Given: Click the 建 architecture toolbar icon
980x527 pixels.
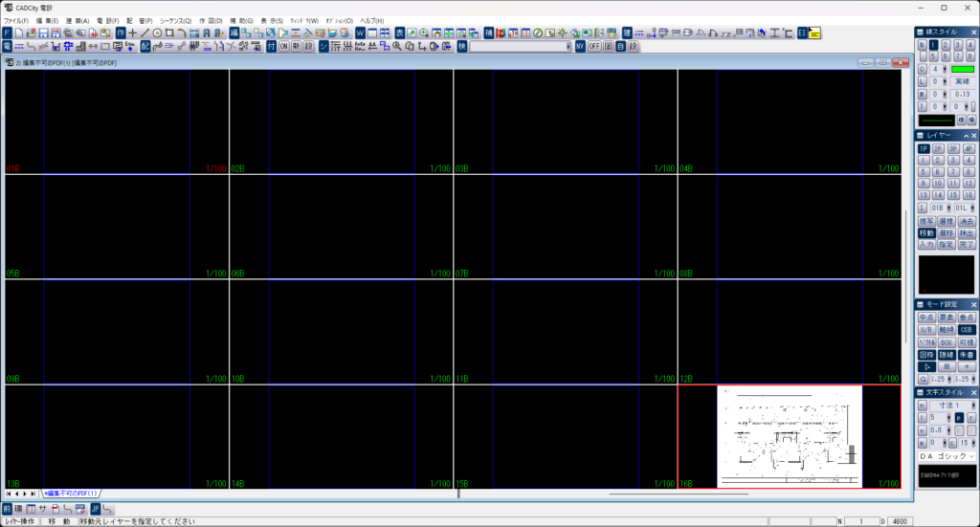Looking at the screenshot, I should (x=627, y=33).
